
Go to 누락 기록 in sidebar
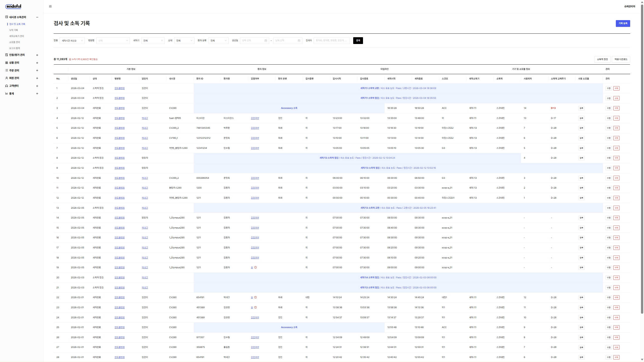coord(14,30)
